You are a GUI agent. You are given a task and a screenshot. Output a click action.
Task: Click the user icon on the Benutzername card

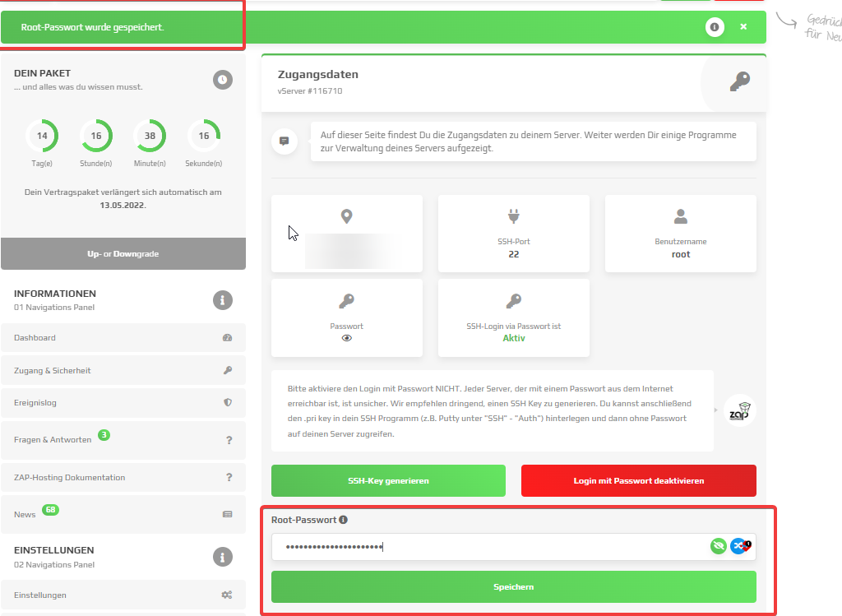point(680,216)
